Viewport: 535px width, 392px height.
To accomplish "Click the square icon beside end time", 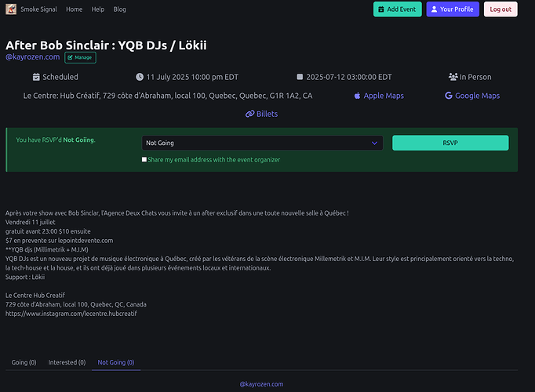I will pos(300,77).
